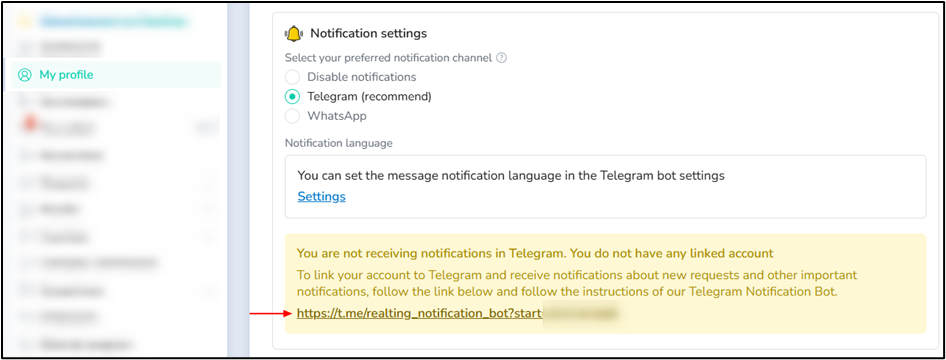Viewport: 946px width, 360px height.
Task: Click the blurred blue title atop the sidebar
Action: point(113,22)
